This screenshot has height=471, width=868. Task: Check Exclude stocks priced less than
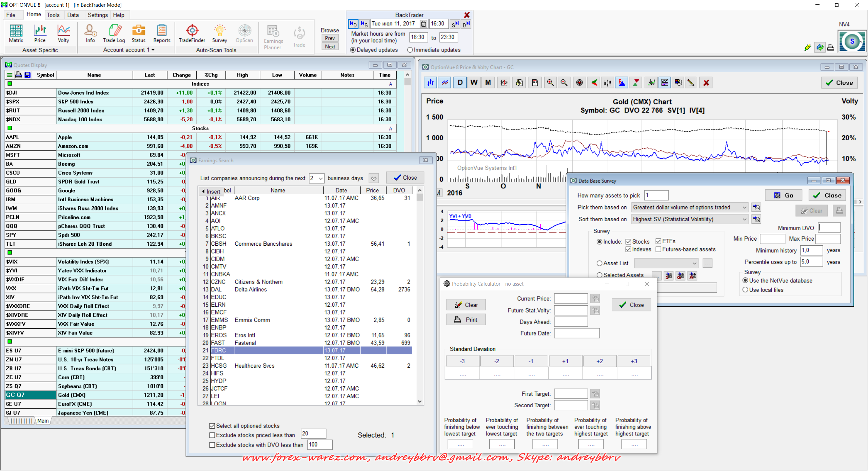(x=212, y=435)
